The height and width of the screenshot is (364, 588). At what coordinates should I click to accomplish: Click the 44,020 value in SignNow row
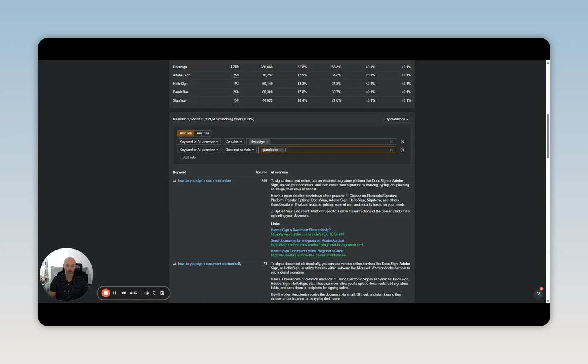268,100
